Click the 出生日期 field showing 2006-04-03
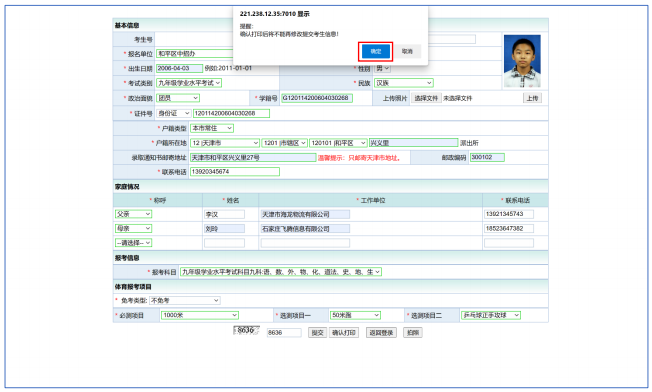The image size is (652, 392). click(x=179, y=68)
